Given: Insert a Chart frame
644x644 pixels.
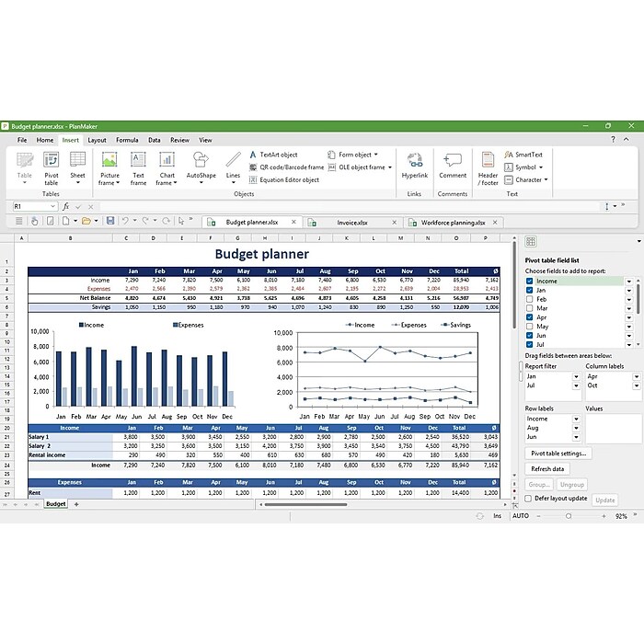Looking at the screenshot, I should click(x=167, y=168).
